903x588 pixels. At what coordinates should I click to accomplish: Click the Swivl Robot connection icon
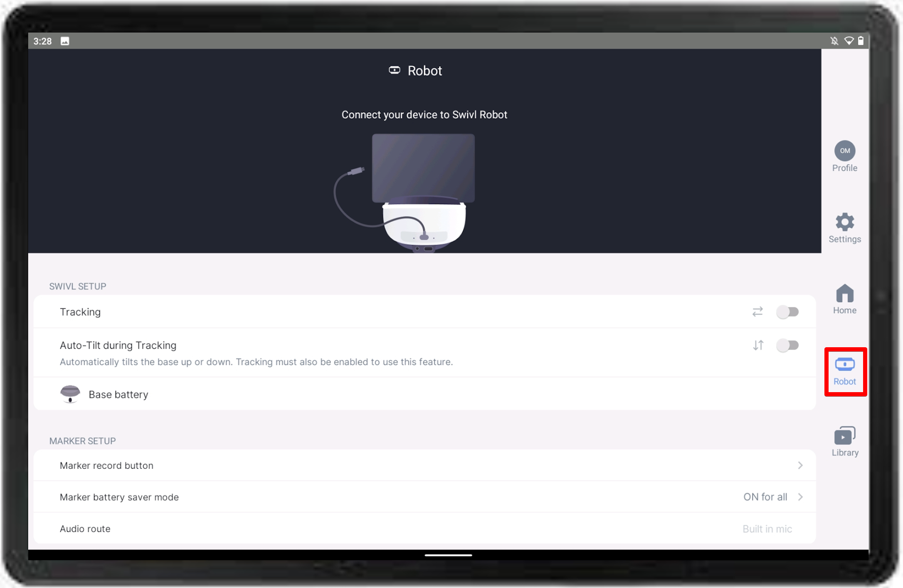845,370
